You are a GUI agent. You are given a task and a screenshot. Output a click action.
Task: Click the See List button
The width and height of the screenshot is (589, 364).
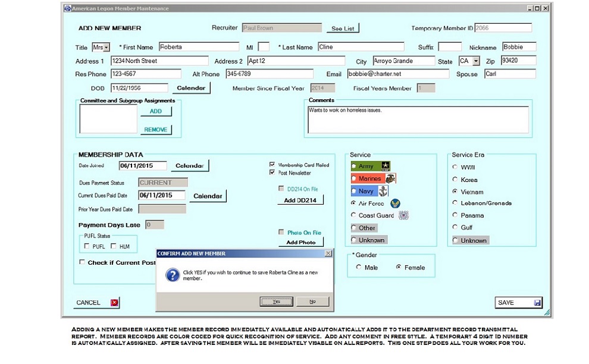(x=343, y=28)
